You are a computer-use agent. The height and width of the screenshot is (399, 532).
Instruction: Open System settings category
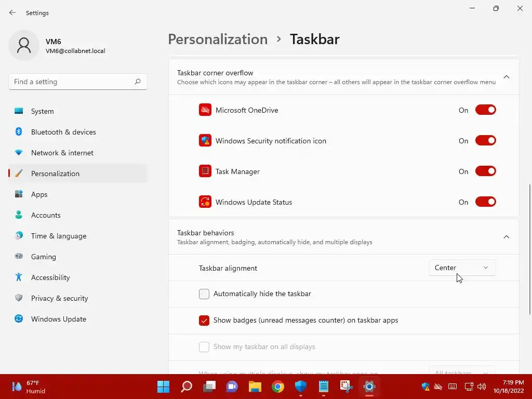point(78,111)
